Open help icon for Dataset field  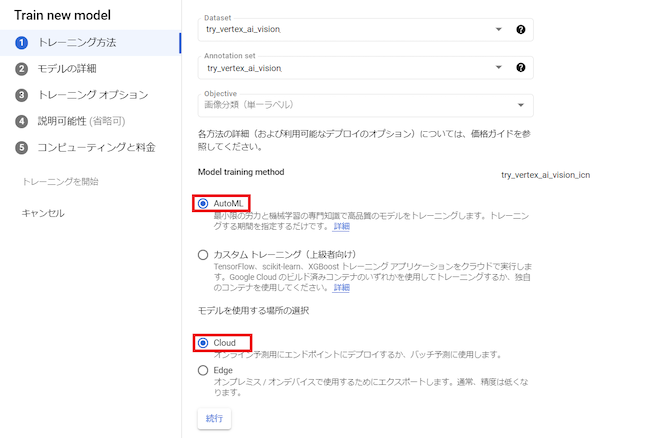click(520, 30)
